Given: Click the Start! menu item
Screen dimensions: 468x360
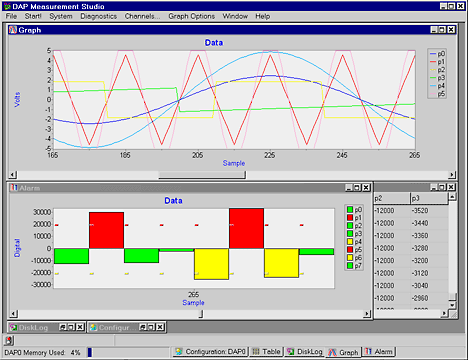Looking at the screenshot, I should pyautogui.click(x=33, y=16).
